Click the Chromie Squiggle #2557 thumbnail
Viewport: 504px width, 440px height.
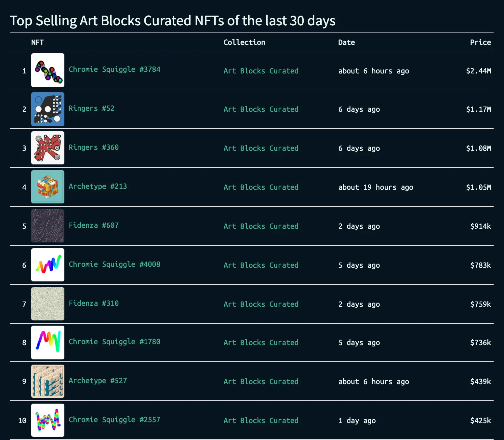[48, 420]
